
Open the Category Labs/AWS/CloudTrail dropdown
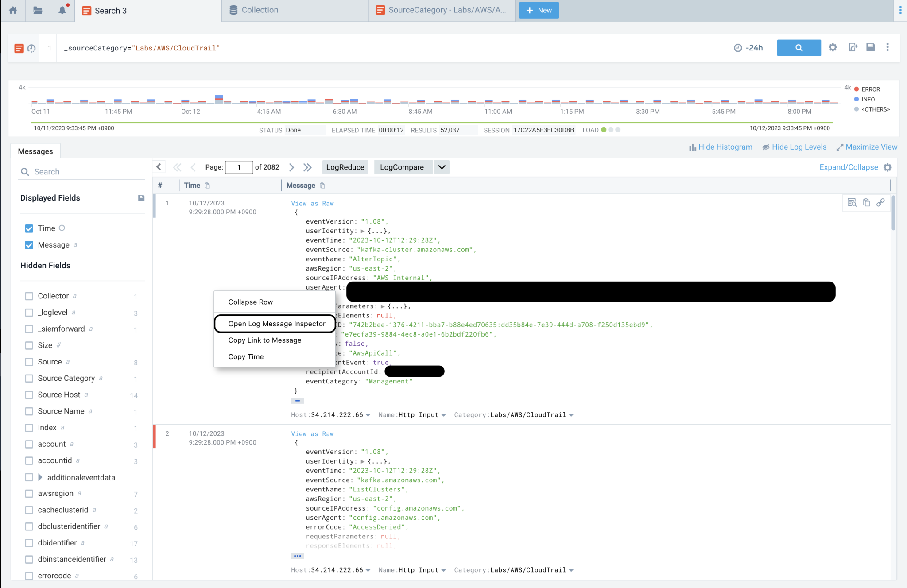tap(571, 415)
